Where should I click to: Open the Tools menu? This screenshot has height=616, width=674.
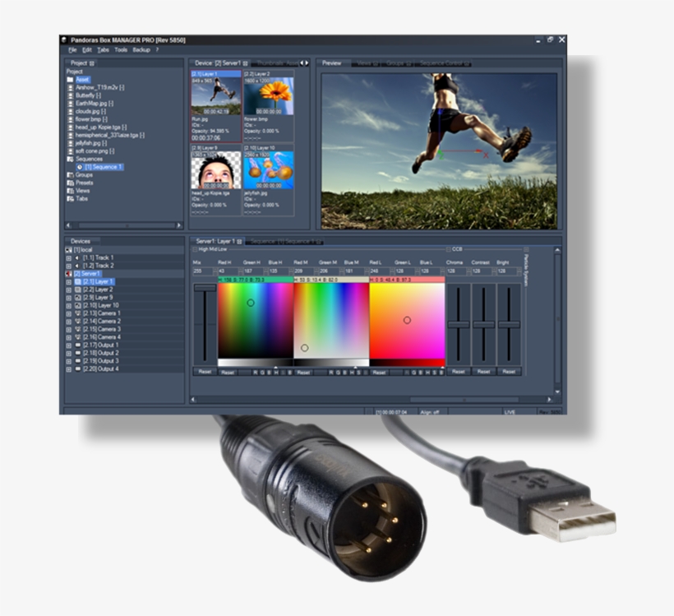[x=121, y=49]
